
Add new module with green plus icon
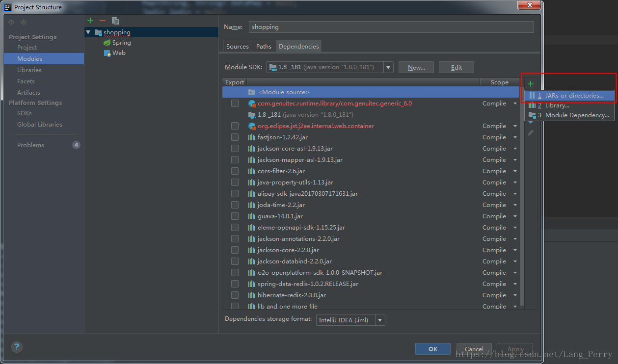click(90, 21)
